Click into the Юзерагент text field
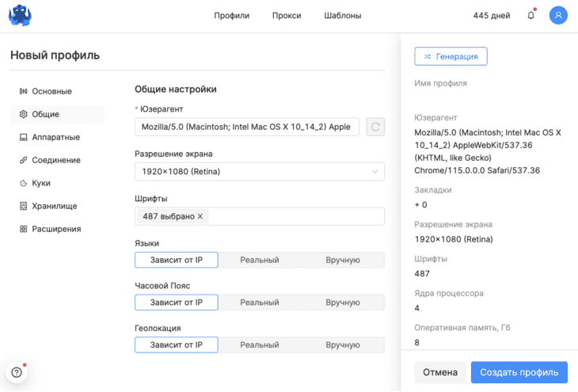 click(246, 127)
